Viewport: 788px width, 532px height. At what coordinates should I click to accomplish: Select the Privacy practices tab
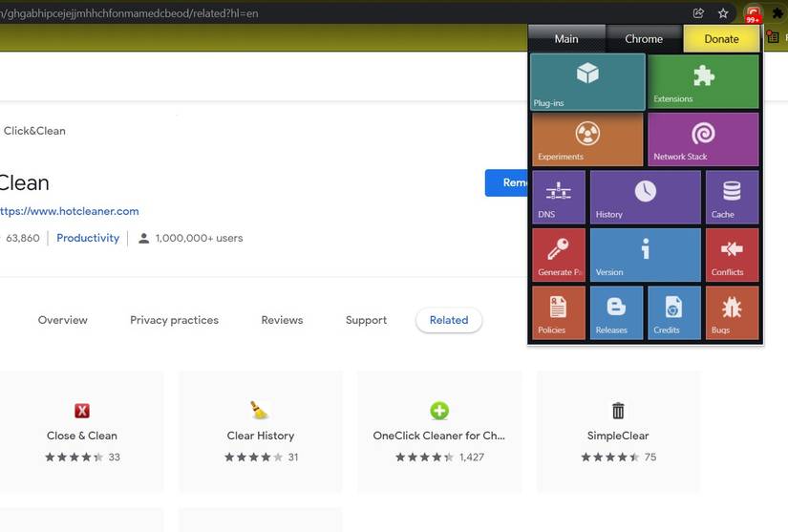pyautogui.click(x=175, y=320)
